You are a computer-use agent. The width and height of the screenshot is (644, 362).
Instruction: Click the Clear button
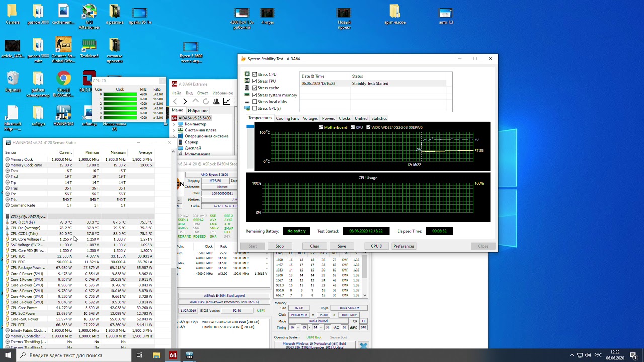[x=314, y=246]
